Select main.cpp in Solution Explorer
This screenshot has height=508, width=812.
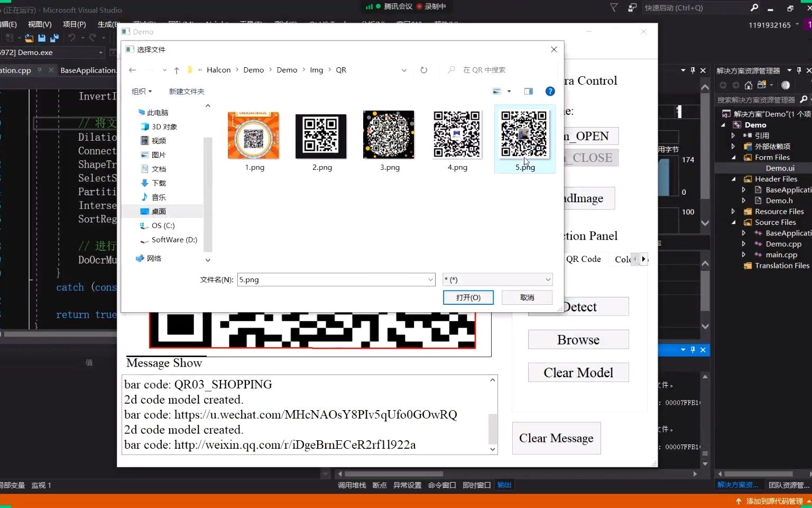coord(781,255)
